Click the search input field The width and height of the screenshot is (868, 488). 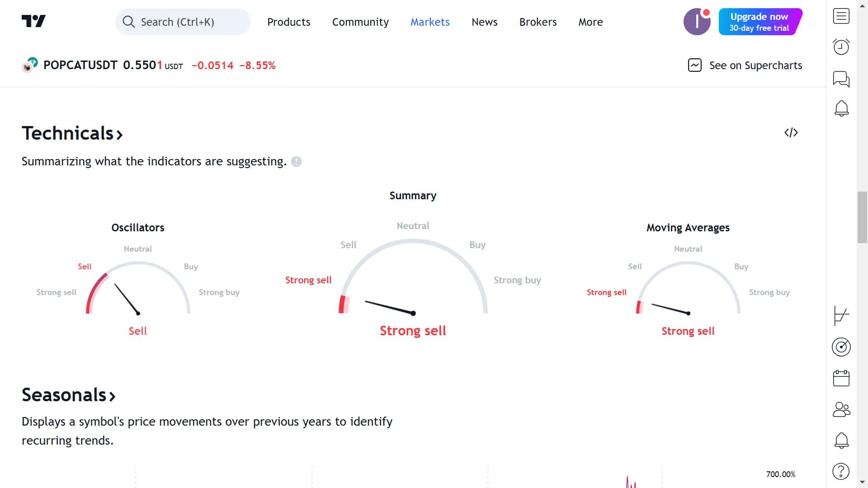pyautogui.click(x=183, y=22)
